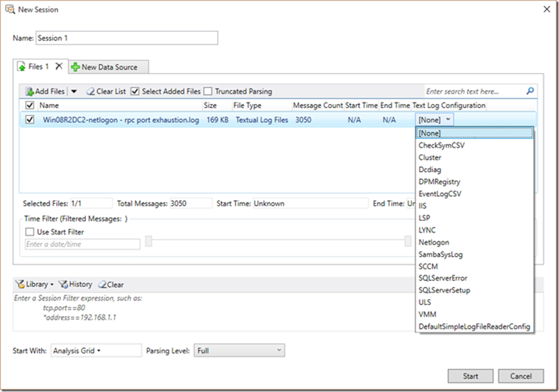
Task: Click the Files 1 tab upload icon
Action: (22, 67)
